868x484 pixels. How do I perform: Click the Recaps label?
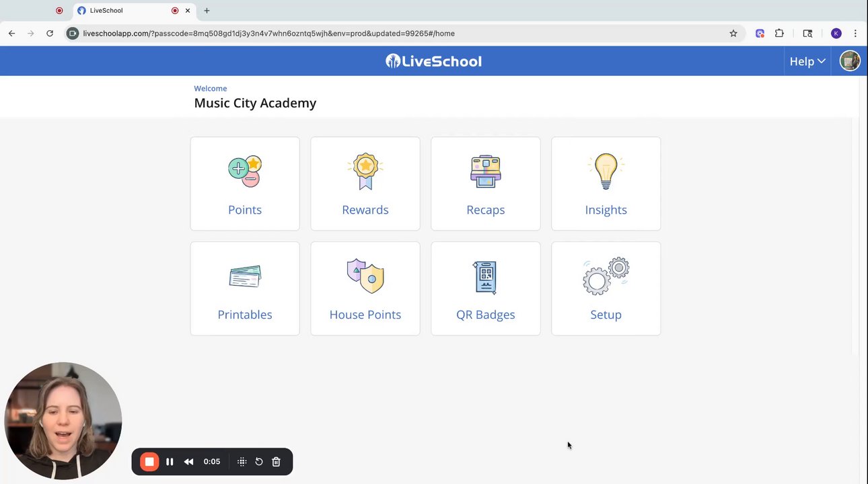pyautogui.click(x=486, y=210)
